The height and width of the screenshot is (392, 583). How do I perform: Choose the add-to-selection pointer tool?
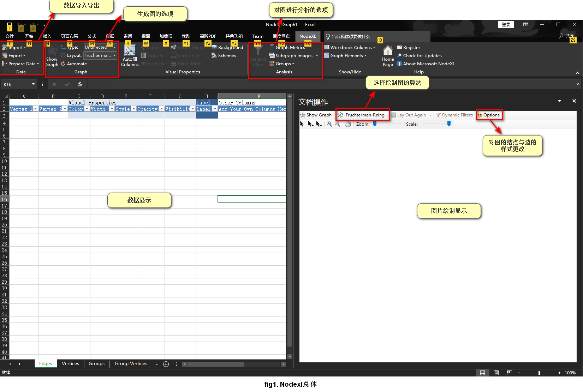310,124
